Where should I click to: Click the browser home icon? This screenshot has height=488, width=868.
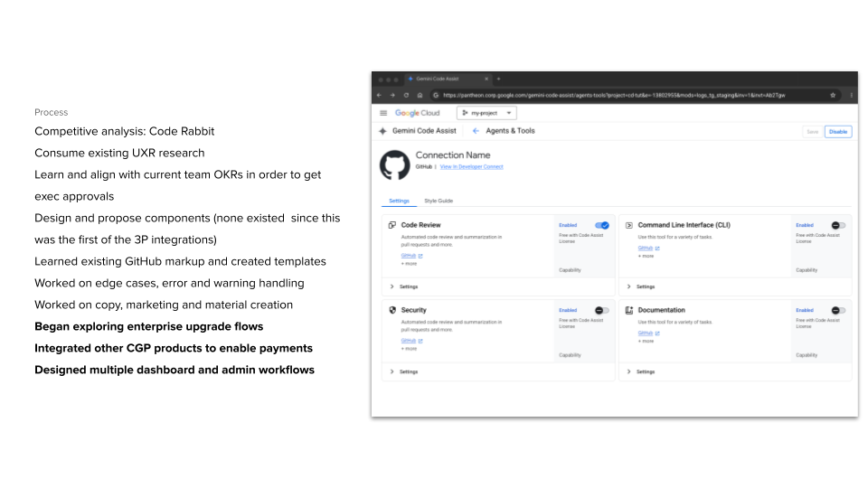pyautogui.click(x=420, y=95)
